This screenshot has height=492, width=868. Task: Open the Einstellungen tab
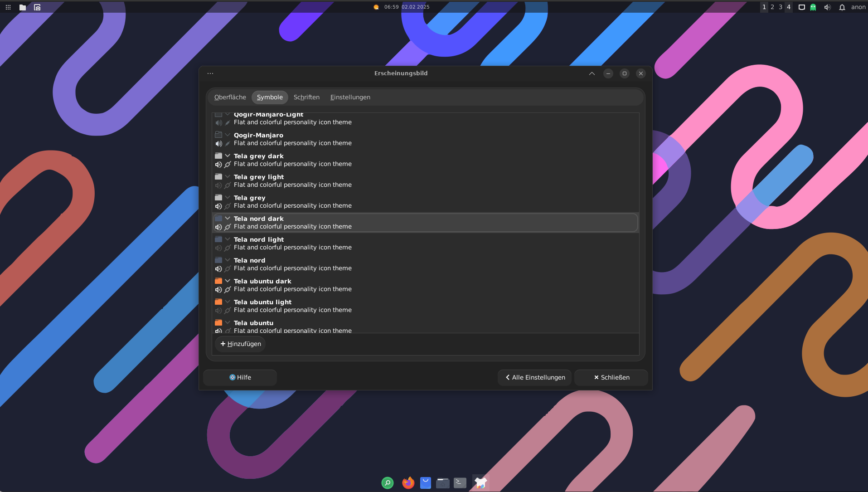point(350,97)
